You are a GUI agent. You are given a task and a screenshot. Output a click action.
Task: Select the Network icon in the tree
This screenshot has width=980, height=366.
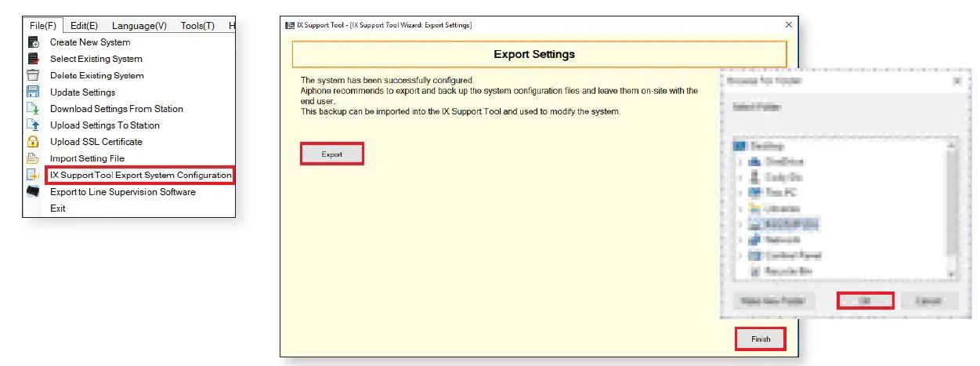[755, 240]
